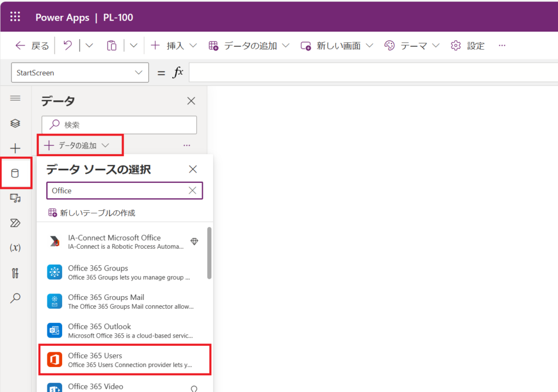Open the Data cylinder icon in sidebar
Screen dimensions: 558x392
pos(15,174)
